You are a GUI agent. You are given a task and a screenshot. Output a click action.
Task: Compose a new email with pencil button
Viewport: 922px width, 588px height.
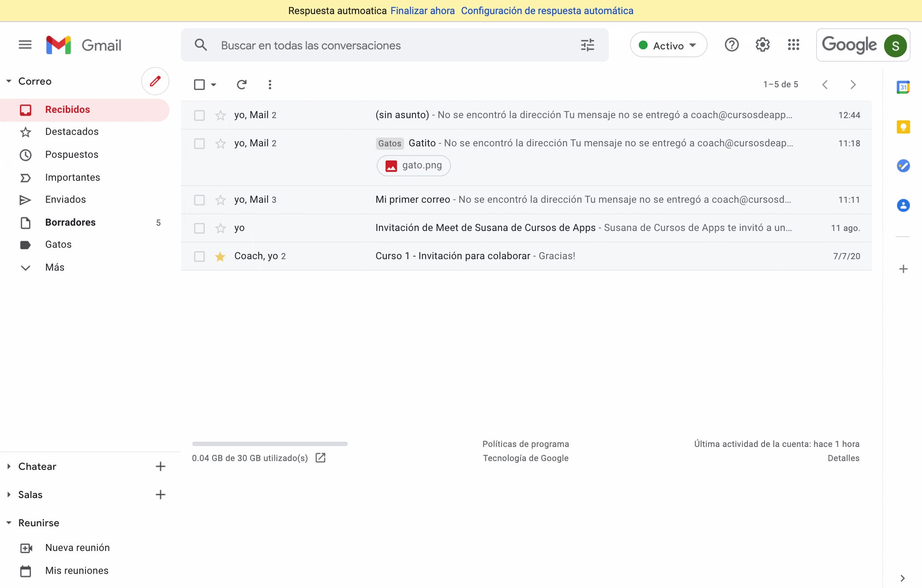point(155,81)
